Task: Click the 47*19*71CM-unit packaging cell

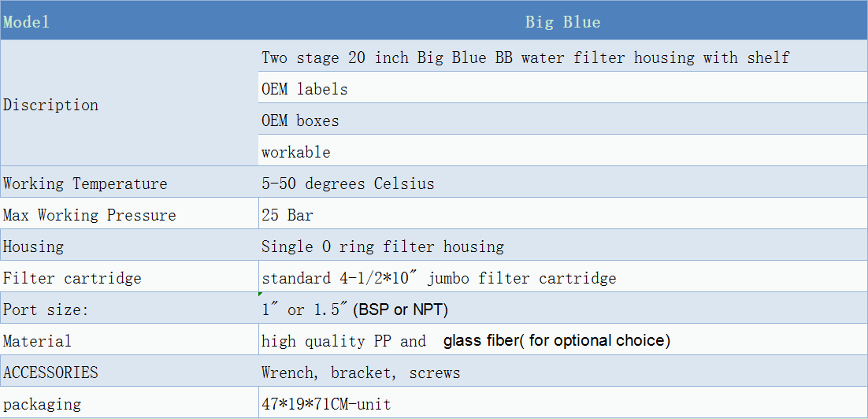Action: (x=563, y=403)
